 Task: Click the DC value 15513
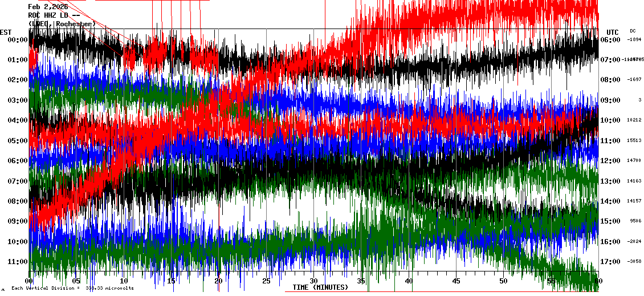tap(634, 140)
